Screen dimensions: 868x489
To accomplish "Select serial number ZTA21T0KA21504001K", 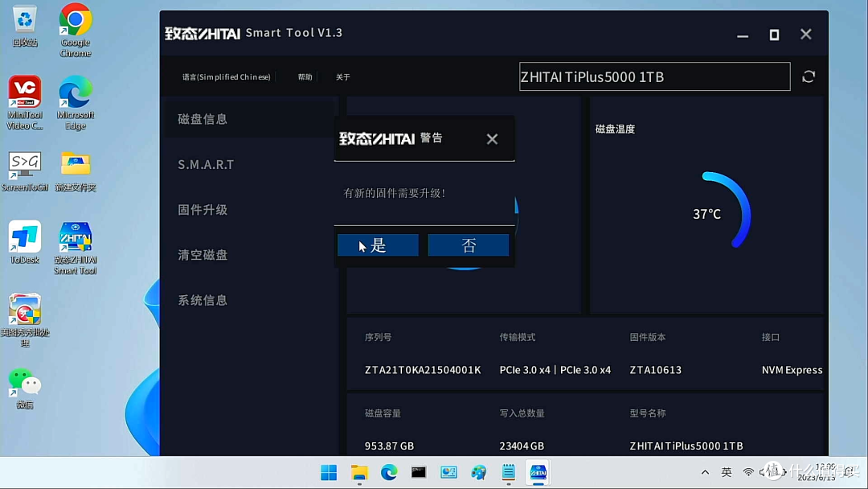I will (x=423, y=370).
